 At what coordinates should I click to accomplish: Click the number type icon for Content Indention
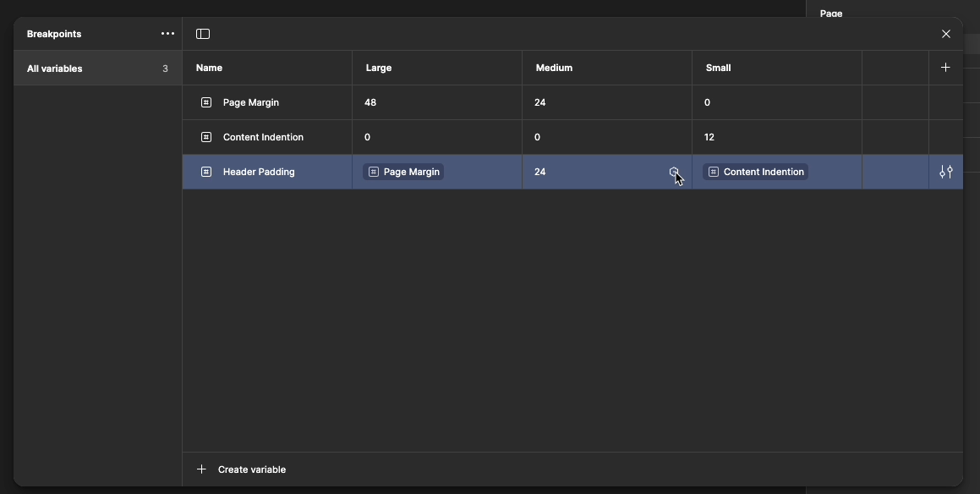pos(206,137)
